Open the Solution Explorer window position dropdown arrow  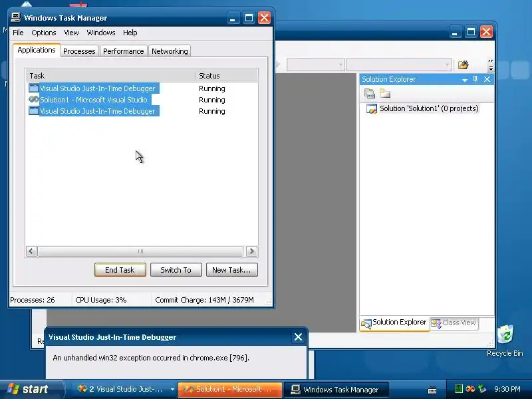[x=465, y=79]
